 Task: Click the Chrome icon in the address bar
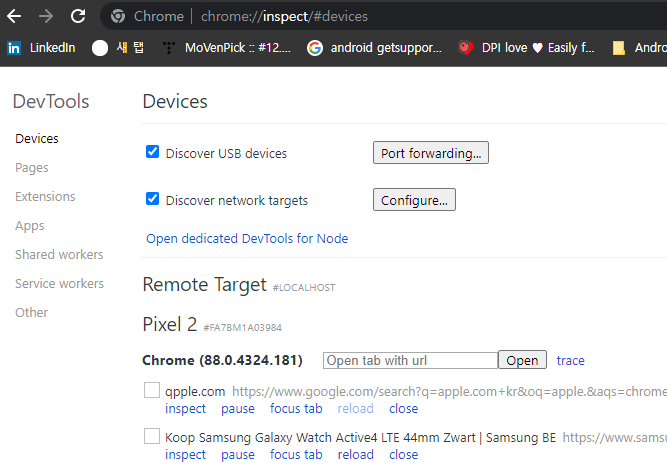118,16
